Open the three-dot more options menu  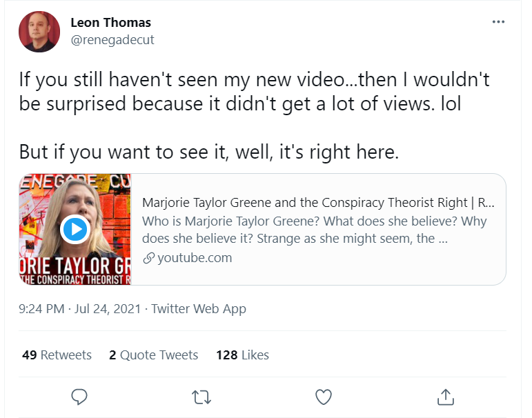click(498, 22)
